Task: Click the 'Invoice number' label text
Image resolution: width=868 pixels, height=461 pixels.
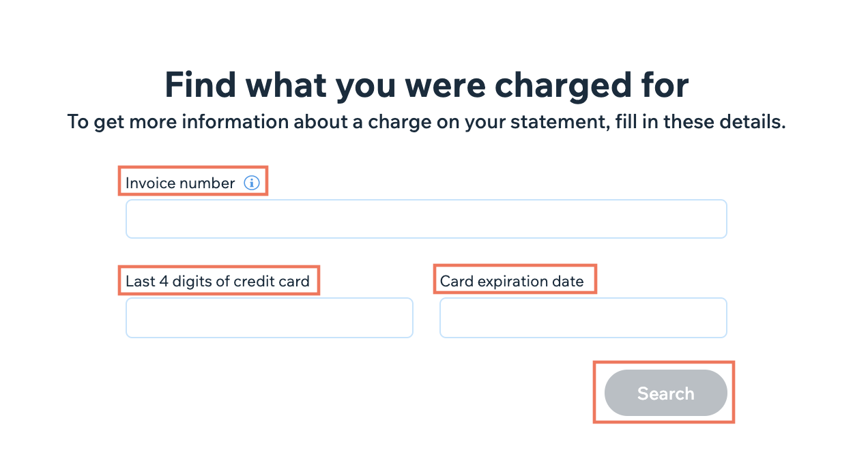Action: pyautogui.click(x=180, y=183)
